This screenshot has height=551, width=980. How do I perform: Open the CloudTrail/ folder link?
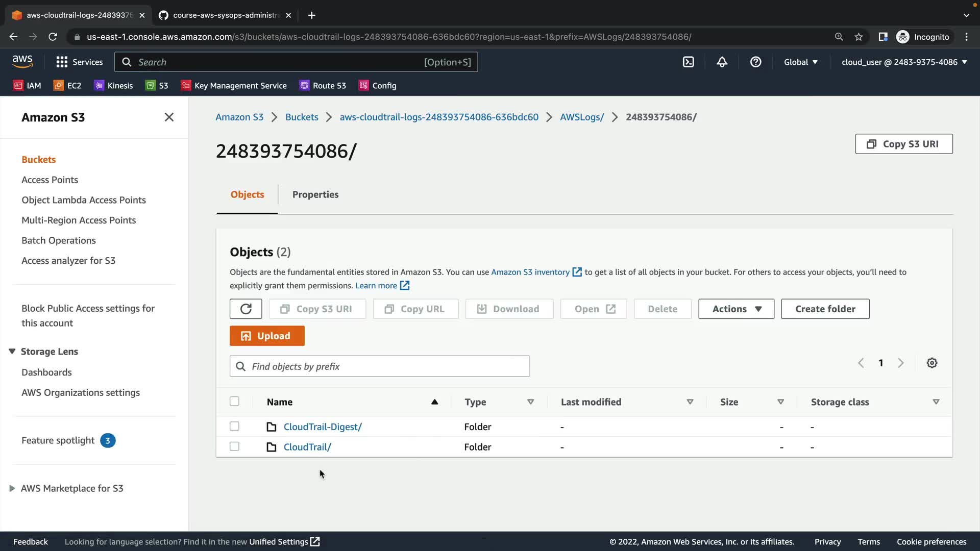pos(307,447)
